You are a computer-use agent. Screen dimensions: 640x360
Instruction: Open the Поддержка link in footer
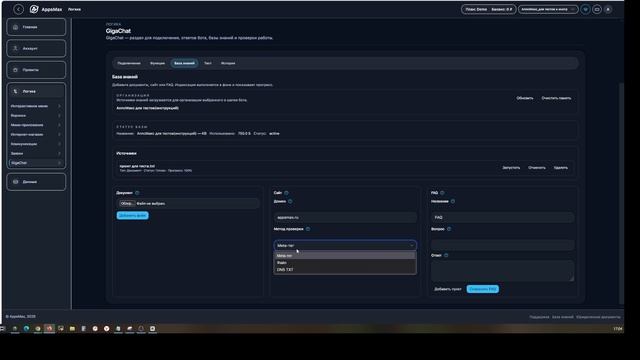click(x=539, y=317)
